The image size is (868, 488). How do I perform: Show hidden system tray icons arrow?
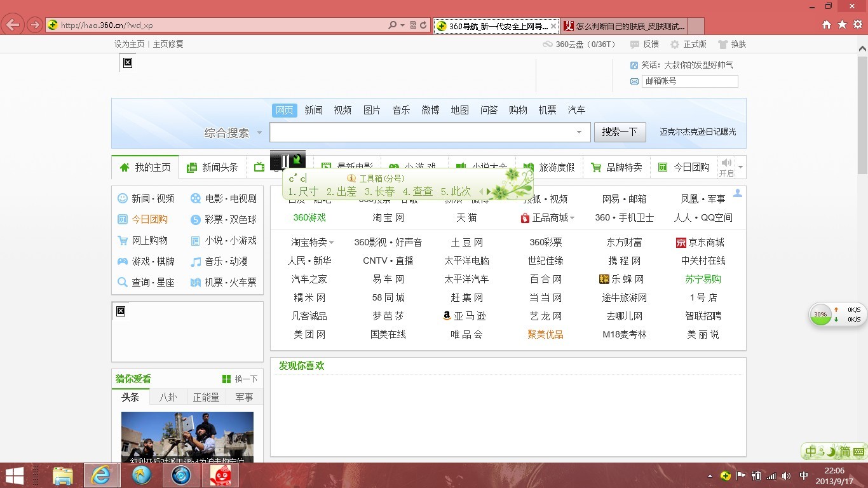click(710, 476)
